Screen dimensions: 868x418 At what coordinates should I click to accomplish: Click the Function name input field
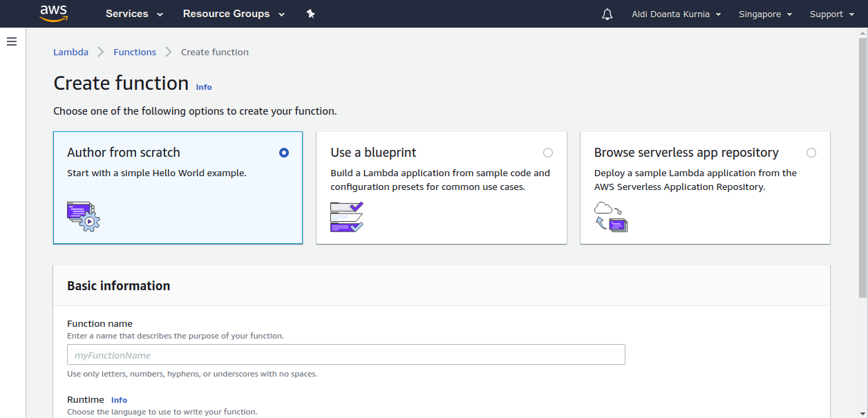click(x=346, y=354)
